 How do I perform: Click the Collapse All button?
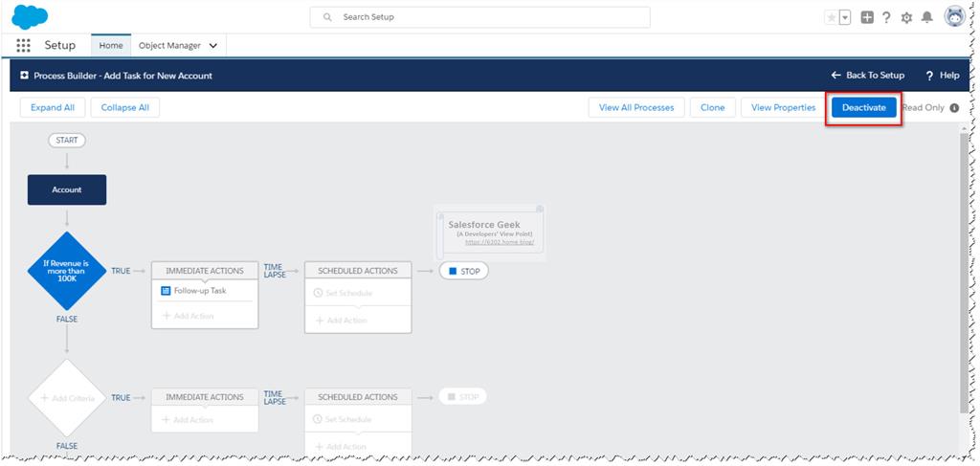[x=125, y=107]
